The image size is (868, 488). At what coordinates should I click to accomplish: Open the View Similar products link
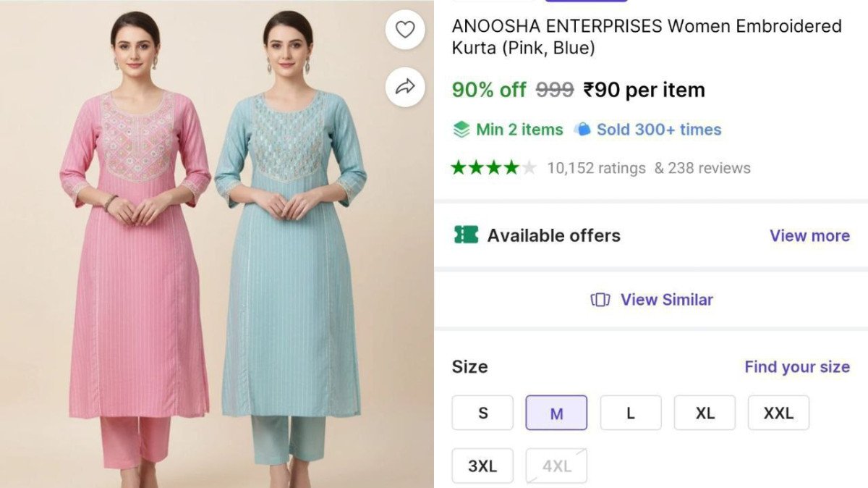point(666,300)
